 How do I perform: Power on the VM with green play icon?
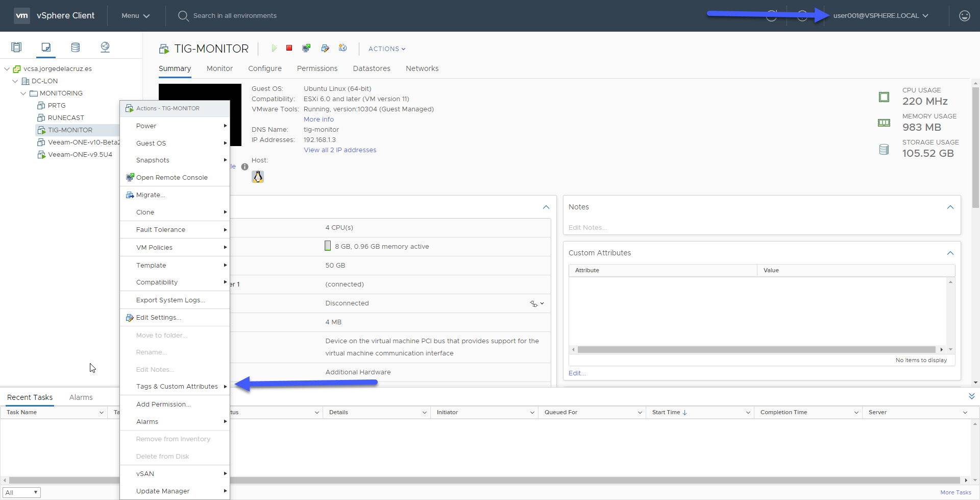point(274,48)
